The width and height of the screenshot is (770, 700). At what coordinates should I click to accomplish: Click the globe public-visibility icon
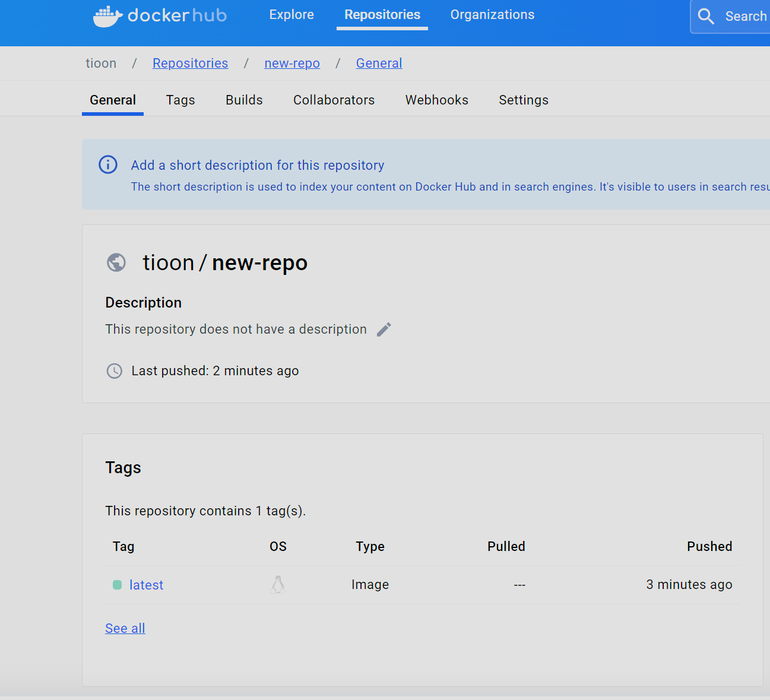116,262
